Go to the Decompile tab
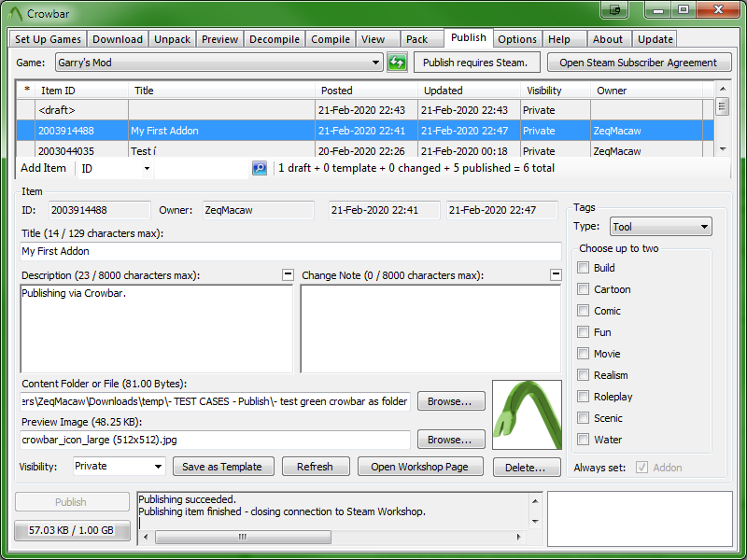This screenshot has height=560, width=747. click(x=275, y=39)
